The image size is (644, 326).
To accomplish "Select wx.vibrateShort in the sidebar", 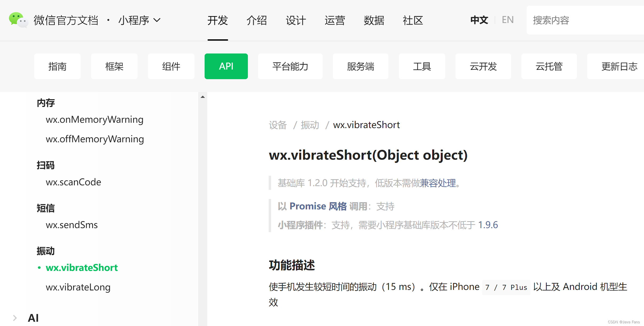I will click(82, 268).
